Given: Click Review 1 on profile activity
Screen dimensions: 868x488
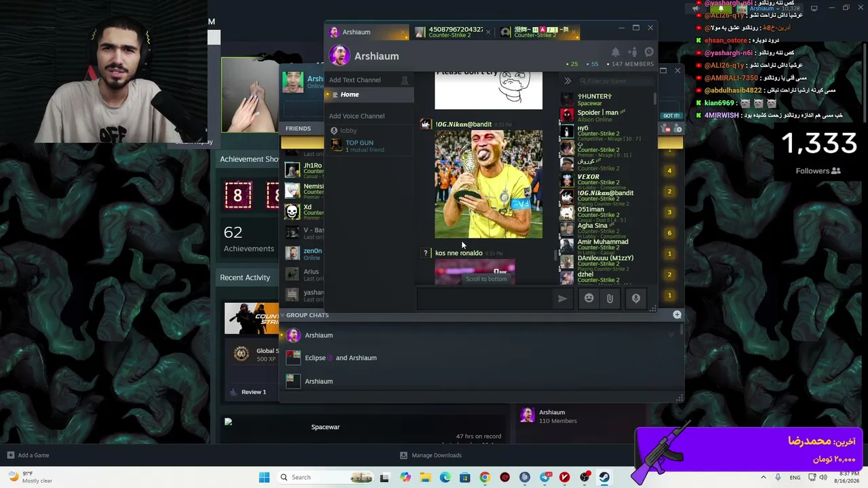Looking at the screenshot, I should (249, 392).
